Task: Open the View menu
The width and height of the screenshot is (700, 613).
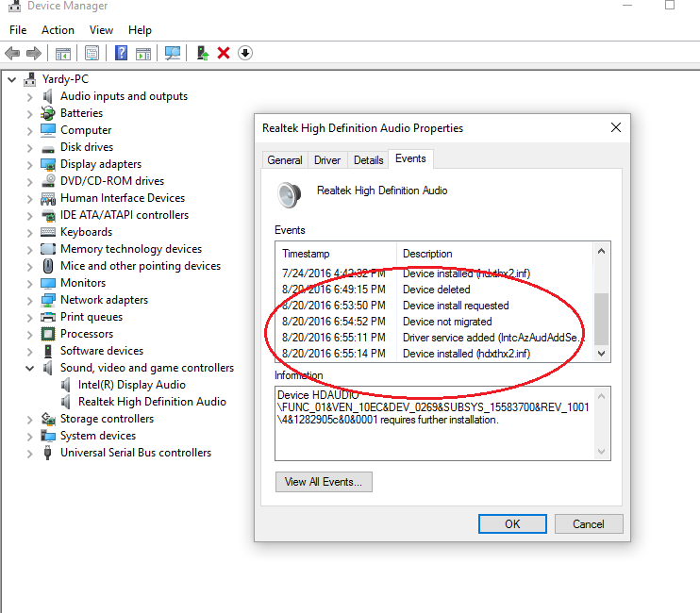Action: coord(101,30)
